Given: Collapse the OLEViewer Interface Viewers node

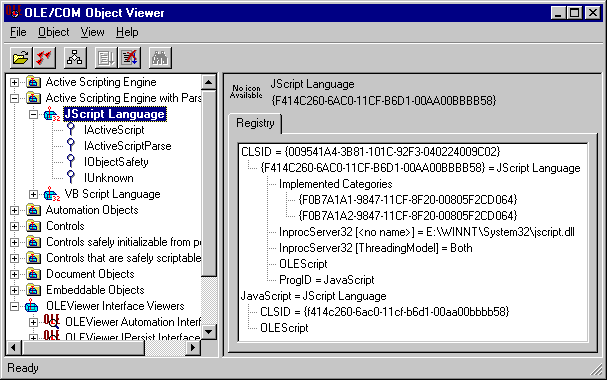Looking at the screenshot, I should (x=14, y=306).
